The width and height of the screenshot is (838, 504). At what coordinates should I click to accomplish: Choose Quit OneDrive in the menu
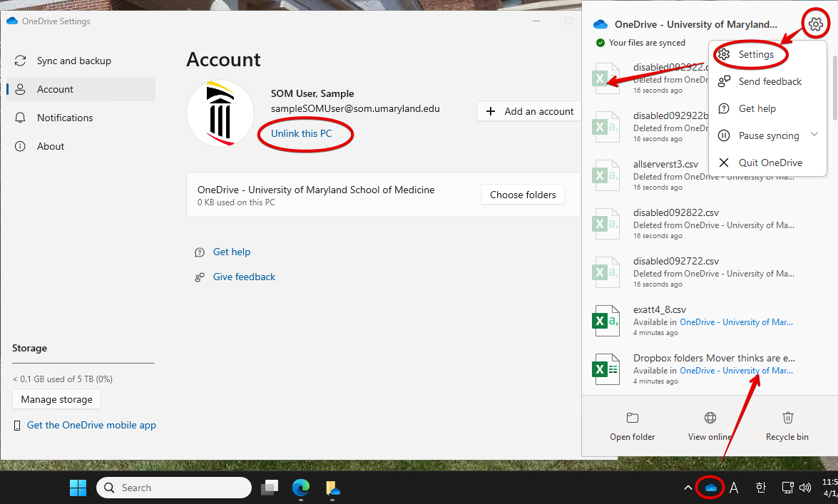(770, 163)
